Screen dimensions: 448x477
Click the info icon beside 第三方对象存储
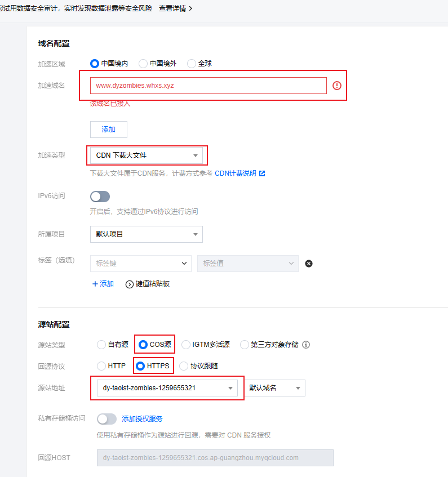click(306, 345)
